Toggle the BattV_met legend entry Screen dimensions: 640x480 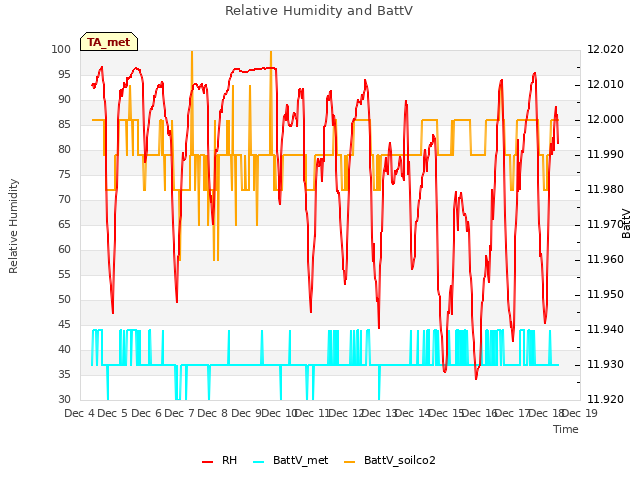click(x=291, y=460)
